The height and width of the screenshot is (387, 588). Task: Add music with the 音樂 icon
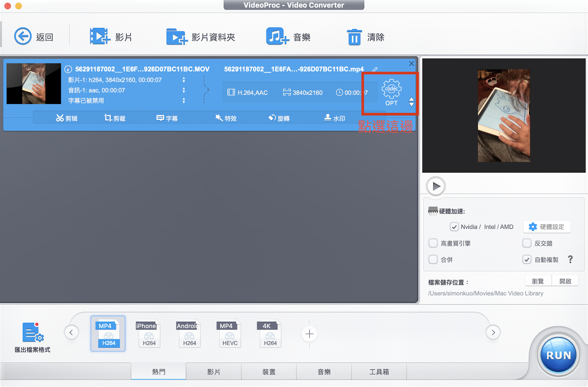click(x=277, y=36)
